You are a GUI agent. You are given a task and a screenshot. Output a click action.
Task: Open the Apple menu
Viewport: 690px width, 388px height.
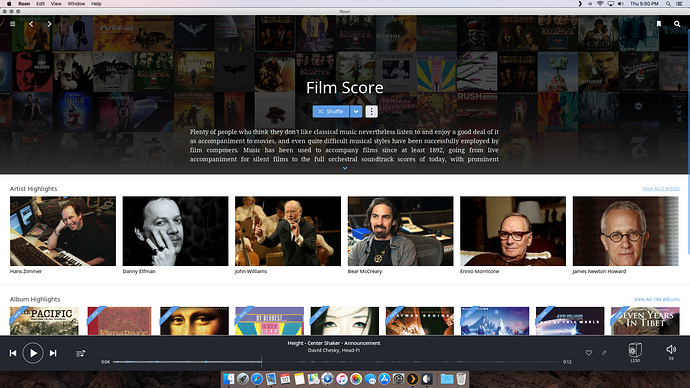click(x=9, y=4)
